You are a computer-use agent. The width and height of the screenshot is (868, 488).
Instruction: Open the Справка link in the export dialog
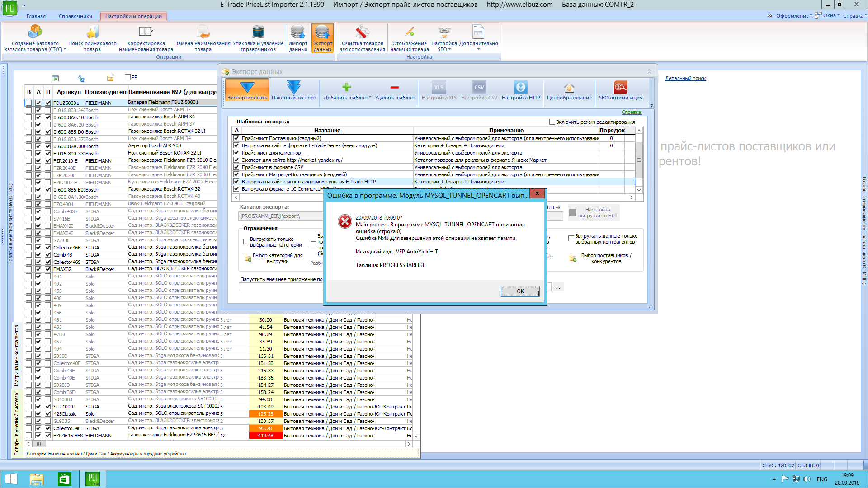pos(631,112)
